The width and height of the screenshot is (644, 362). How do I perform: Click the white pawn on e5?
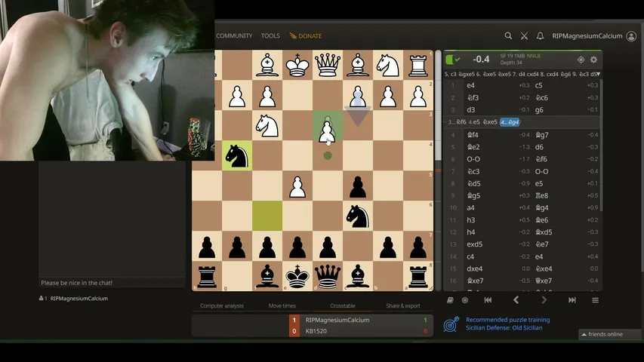click(297, 186)
